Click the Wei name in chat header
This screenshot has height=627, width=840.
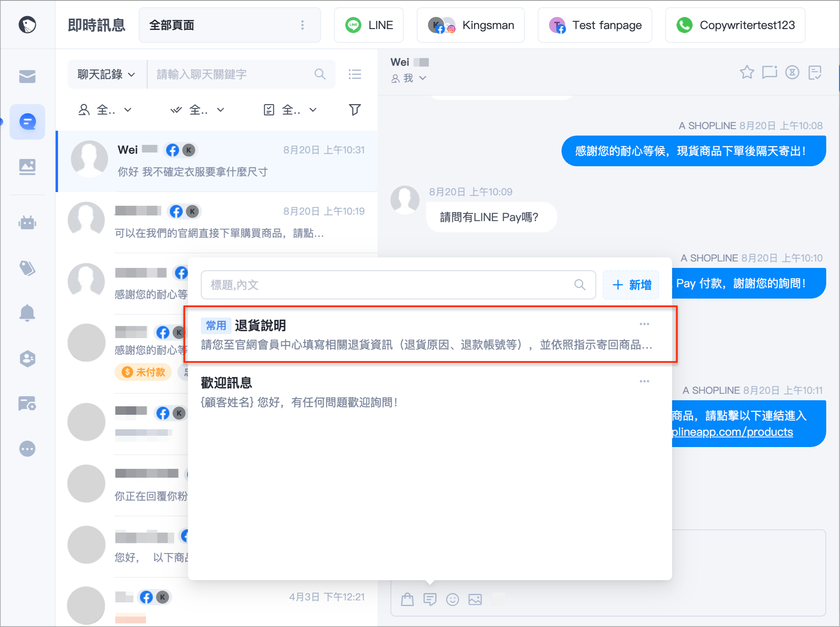[400, 62]
